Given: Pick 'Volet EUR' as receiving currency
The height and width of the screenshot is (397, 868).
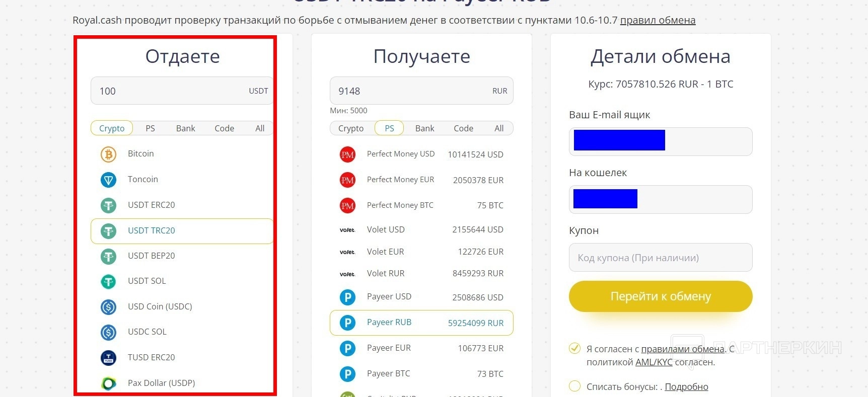Looking at the screenshot, I should tap(421, 252).
